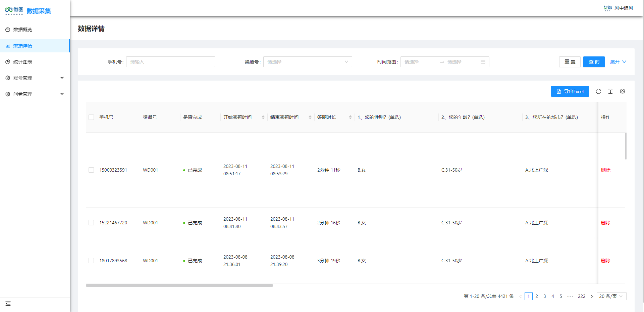Select current page 1
The width and height of the screenshot is (644, 312).
529,296
